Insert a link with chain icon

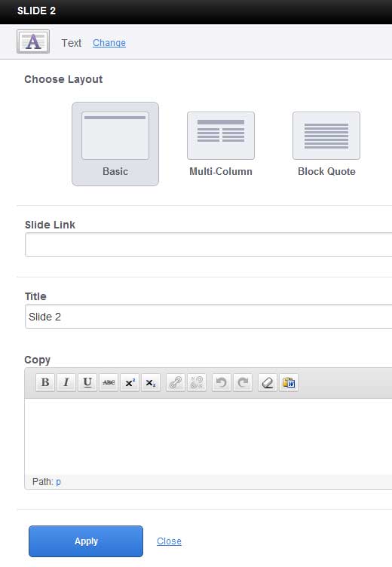point(176,382)
